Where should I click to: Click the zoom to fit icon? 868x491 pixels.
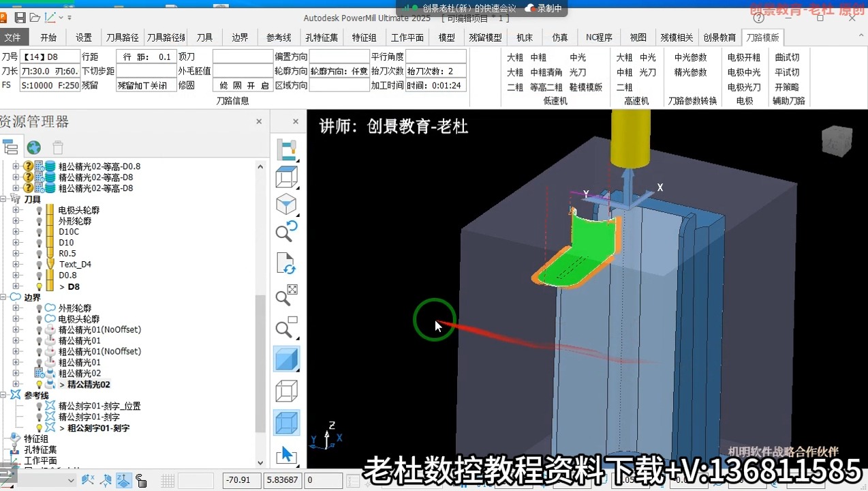[287, 295]
